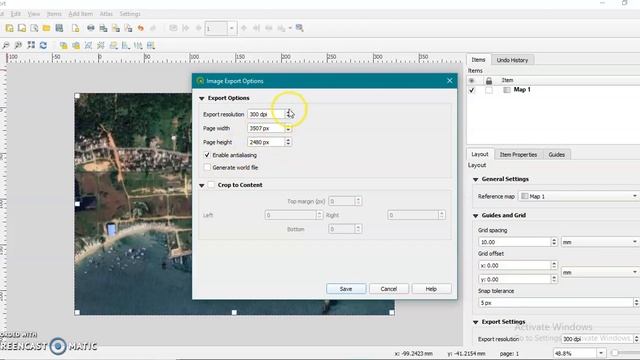The width and height of the screenshot is (640, 360).
Task: Click the orange Undo arrow icon
Action: point(141,28)
